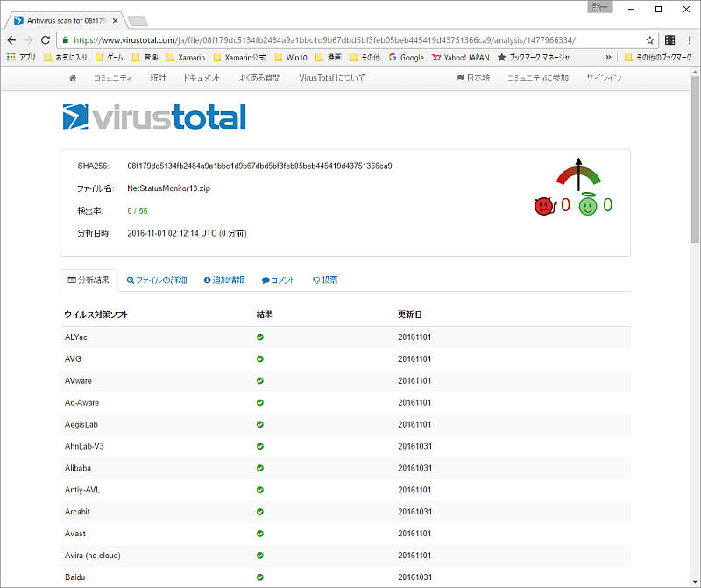Open the 音楽 bookmark folder

[145, 57]
